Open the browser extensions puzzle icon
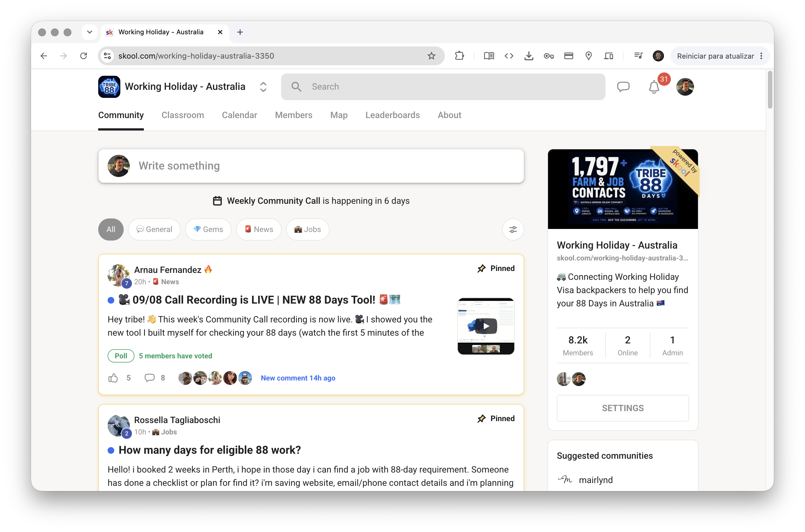805x532 pixels. [459, 56]
